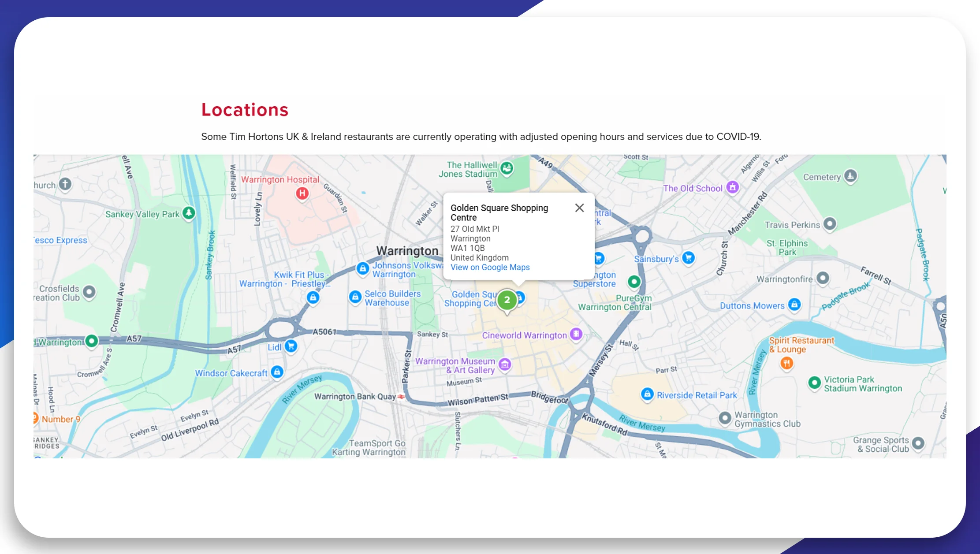Click the Old Liverpool Rd label

(190, 431)
